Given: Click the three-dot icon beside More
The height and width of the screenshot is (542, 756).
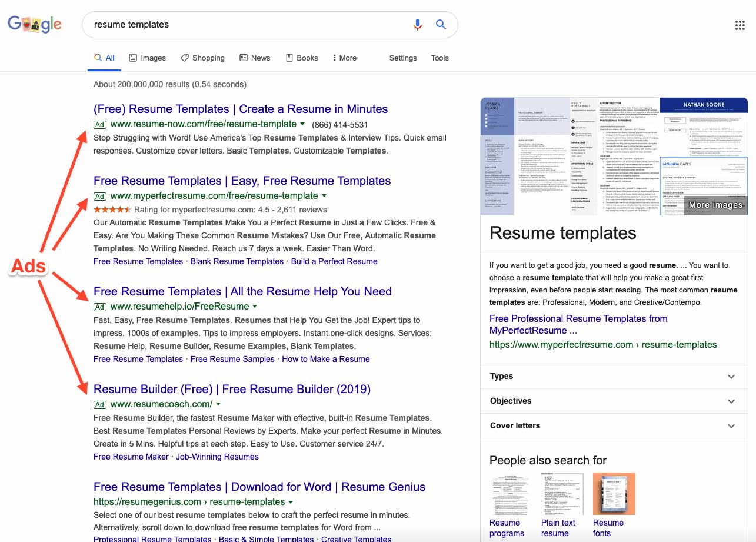Looking at the screenshot, I should click(337, 57).
